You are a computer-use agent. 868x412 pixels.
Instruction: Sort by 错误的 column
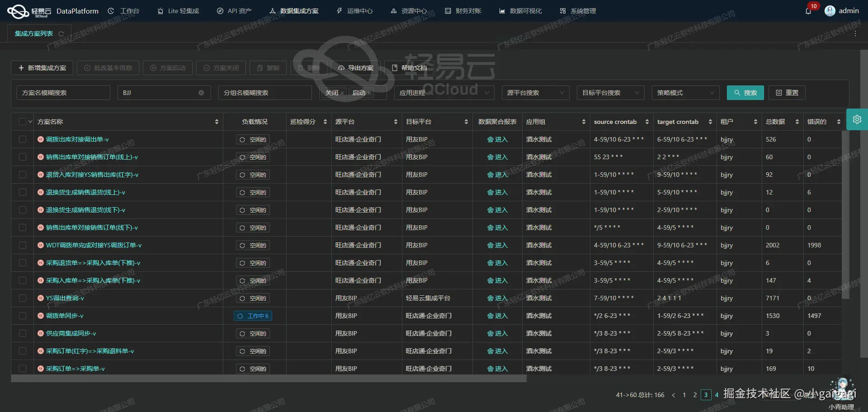point(839,122)
